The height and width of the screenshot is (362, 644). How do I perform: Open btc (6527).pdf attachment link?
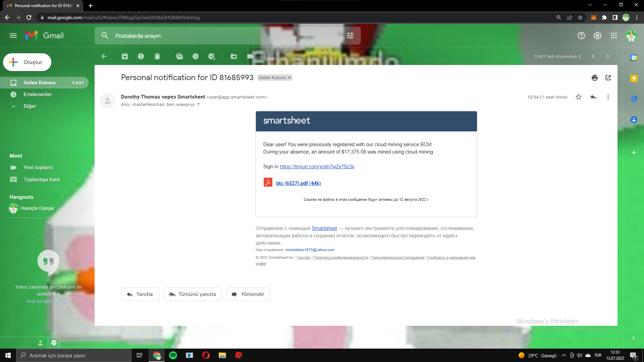[298, 183]
